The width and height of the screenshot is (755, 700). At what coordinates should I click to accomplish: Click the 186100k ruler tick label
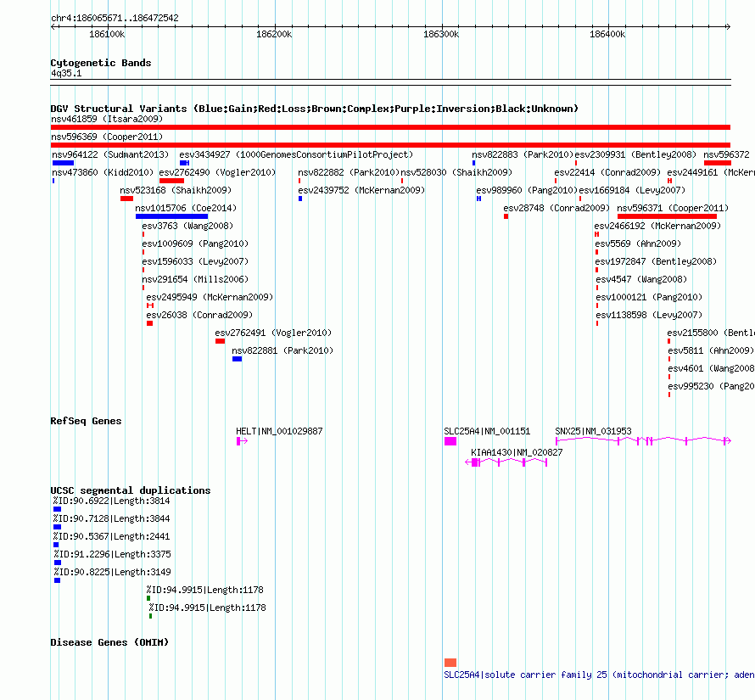pos(107,34)
